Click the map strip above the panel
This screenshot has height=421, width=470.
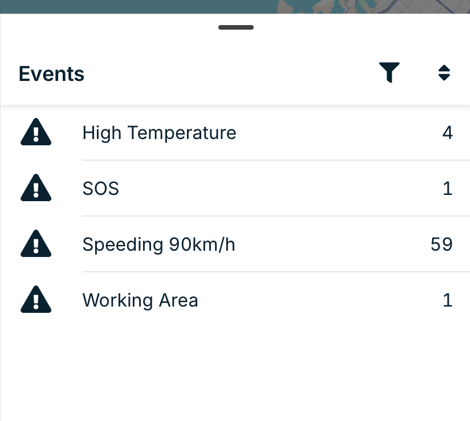click(x=235, y=6)
